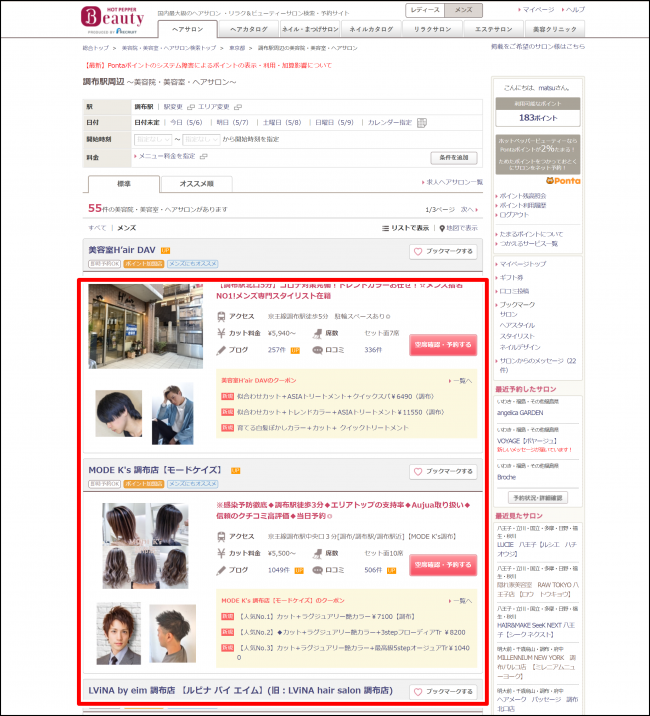Image resolution: width=650 pixels, height=716 pixels.
Task: Go to next page via 次へ
Action: (469, 210)
